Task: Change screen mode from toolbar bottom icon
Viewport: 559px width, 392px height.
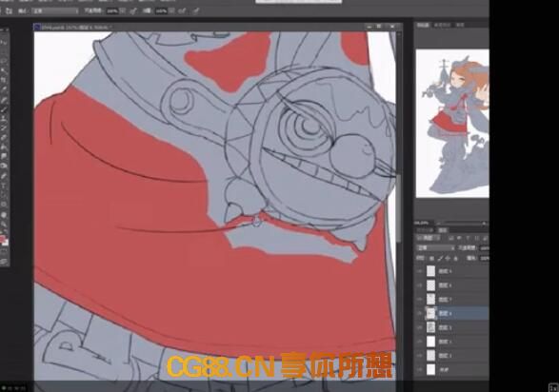Action: click(4, 262)
